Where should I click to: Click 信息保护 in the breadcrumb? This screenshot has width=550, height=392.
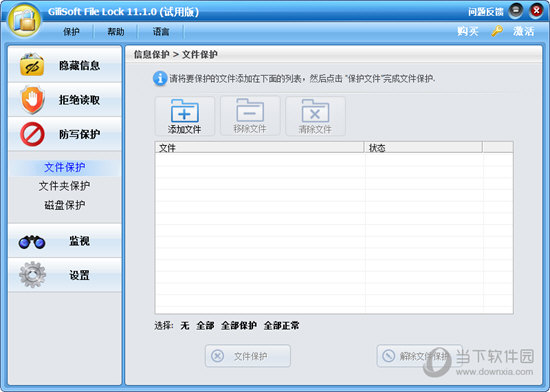point(151,54)
